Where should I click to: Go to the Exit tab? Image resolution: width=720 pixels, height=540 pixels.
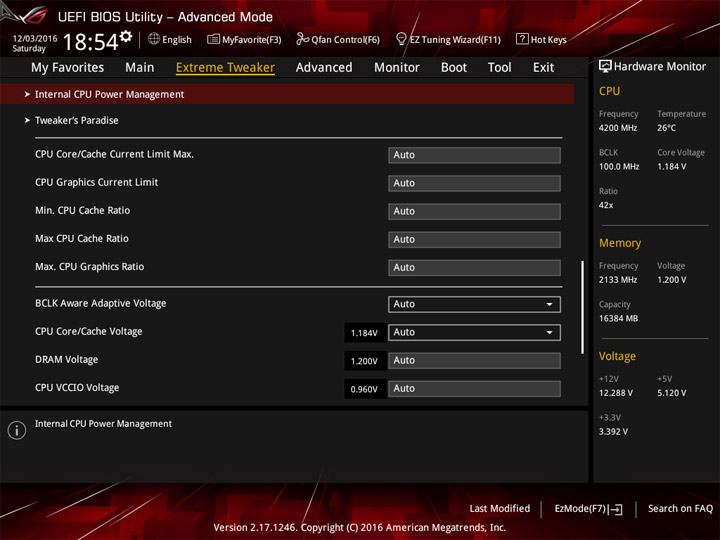(543, 68)
